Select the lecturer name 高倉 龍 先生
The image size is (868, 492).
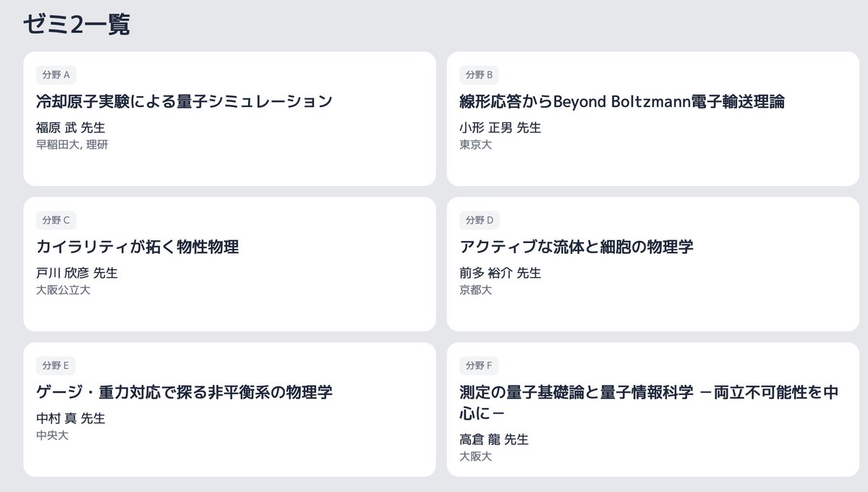pos(494,440)
